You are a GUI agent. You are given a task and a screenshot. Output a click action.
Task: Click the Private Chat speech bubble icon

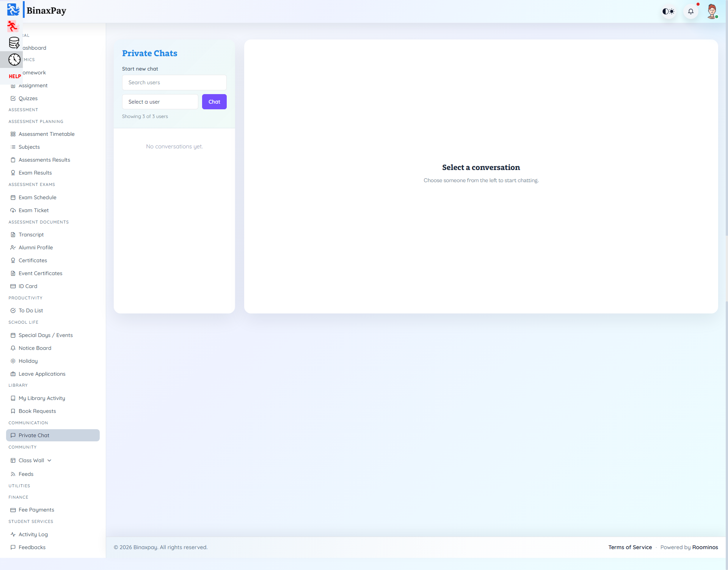coord(13,435)
